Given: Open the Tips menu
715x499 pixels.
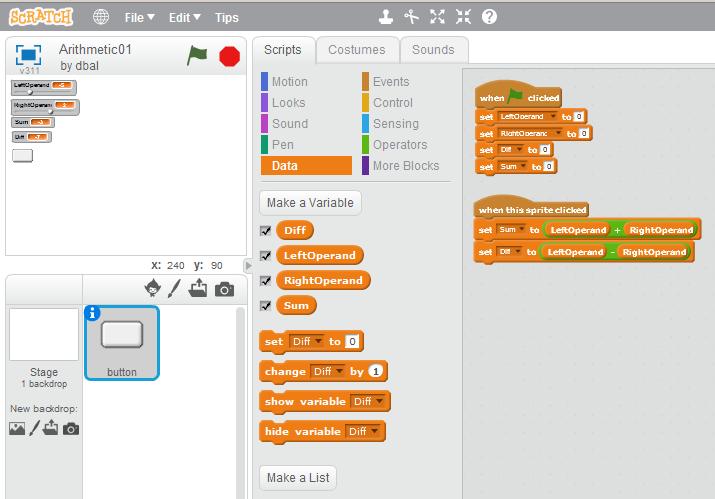Looking at the screenshot, I should point(227,18).
